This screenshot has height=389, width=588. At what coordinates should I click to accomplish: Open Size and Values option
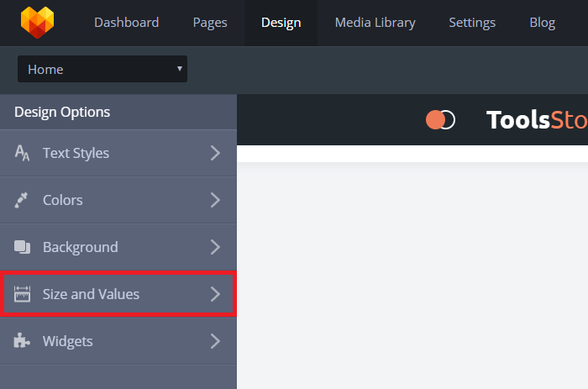coord(118,294)
